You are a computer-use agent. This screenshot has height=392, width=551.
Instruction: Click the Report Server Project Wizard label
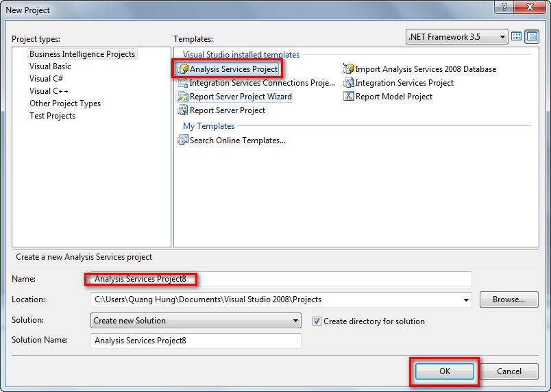click(x=241, y=97)
